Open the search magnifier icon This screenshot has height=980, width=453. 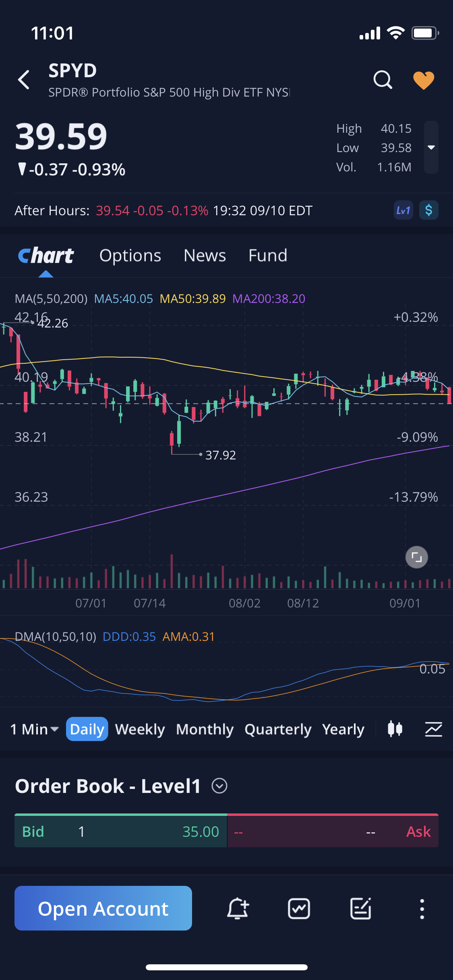[382, 80]
